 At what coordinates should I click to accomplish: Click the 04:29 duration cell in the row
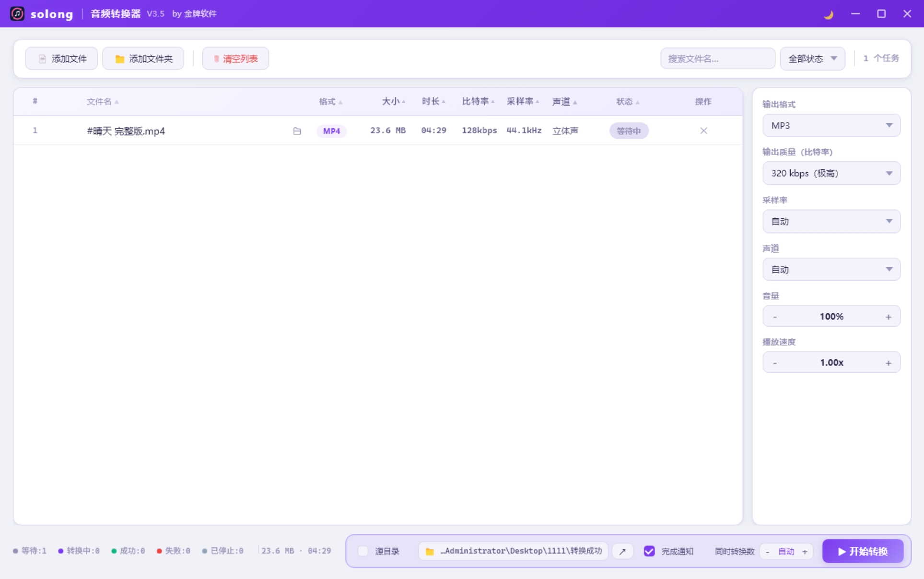point(433,130)
